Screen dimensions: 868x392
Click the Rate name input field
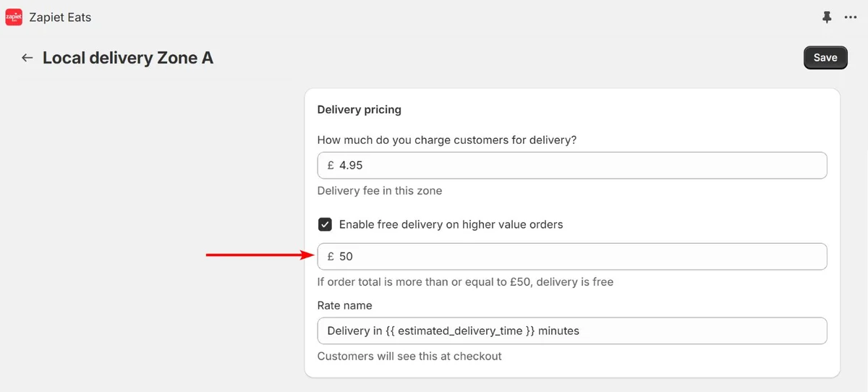coord(572,331)
